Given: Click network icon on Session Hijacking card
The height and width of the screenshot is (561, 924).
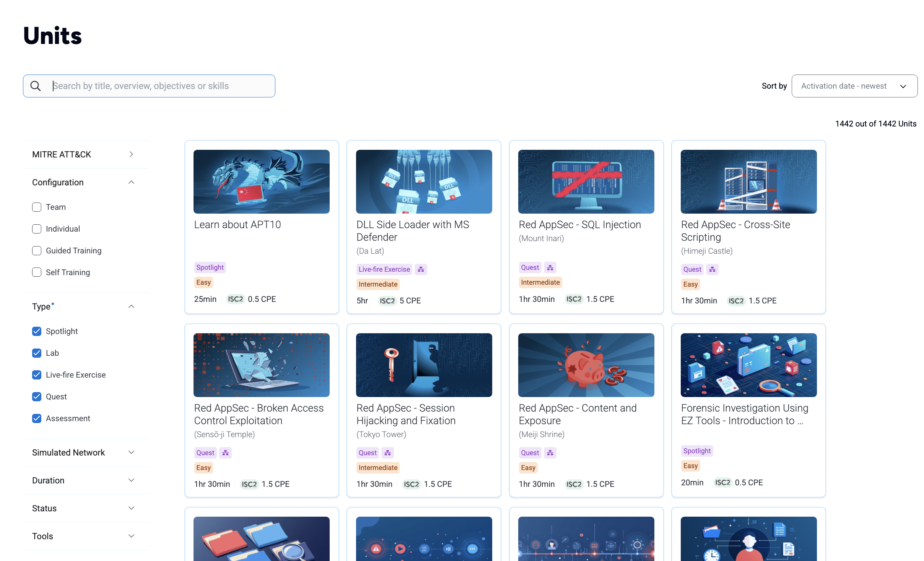Looking at the screenshot, I should point(387,453).
